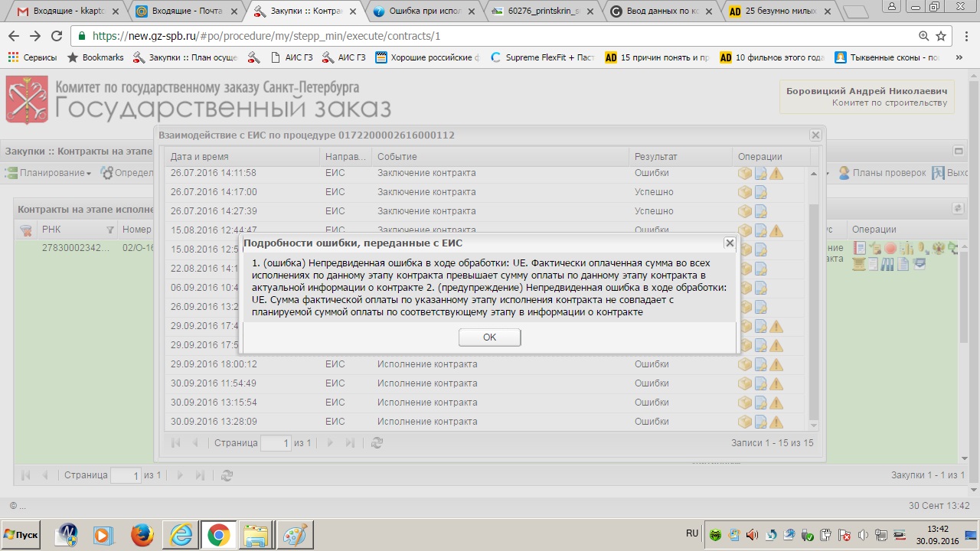The image size is (980, 551).
Task: Click box icon in row 26.07.2016 14:11:58
Action: pyautogui.click(x=744, y=173)
